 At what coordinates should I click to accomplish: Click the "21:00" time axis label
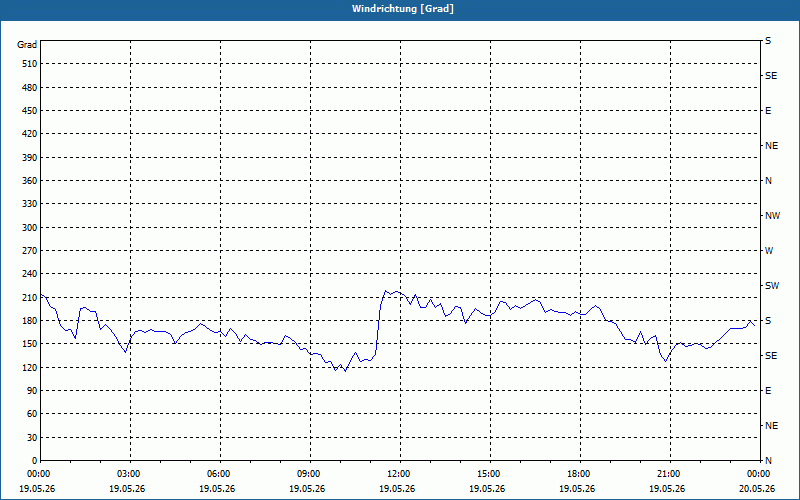(670, 474)
